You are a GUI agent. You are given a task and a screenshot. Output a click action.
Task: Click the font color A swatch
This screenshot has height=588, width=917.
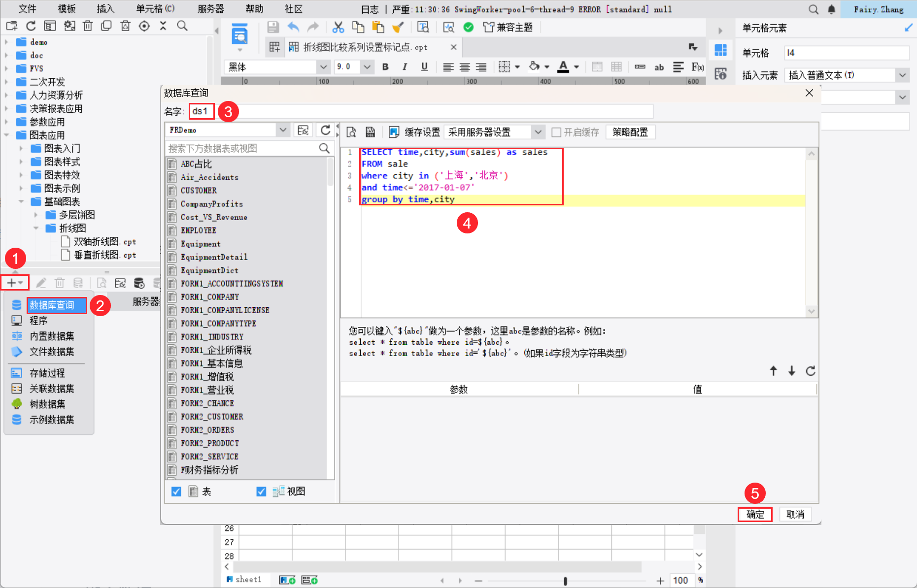click(563, 67)
